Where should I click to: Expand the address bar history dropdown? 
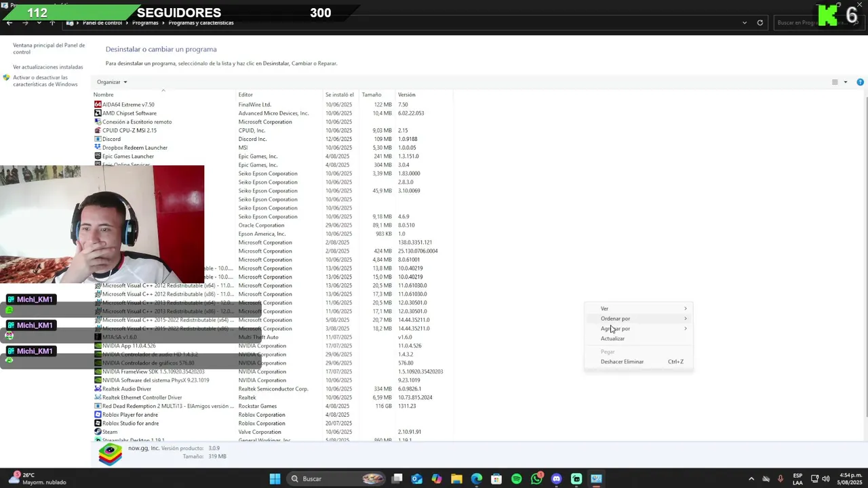click(745, 22)
